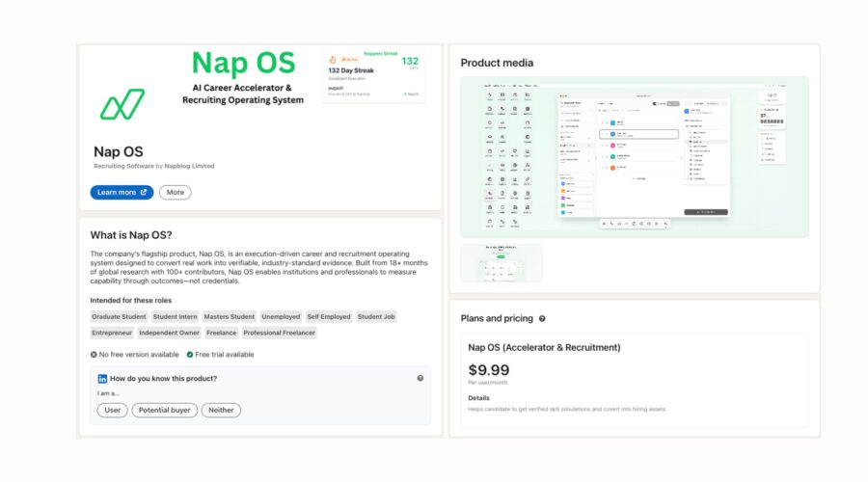Viewport: 868px width, 482px height.
Task: Click the Freelance role tag
Action: (x=222, y=333)
